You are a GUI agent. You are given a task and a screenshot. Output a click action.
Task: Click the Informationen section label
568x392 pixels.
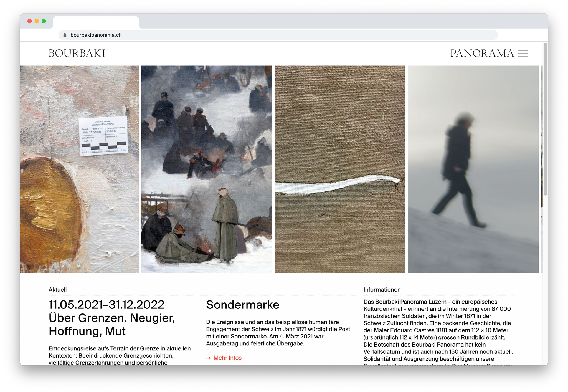click(x=382, y=290)
